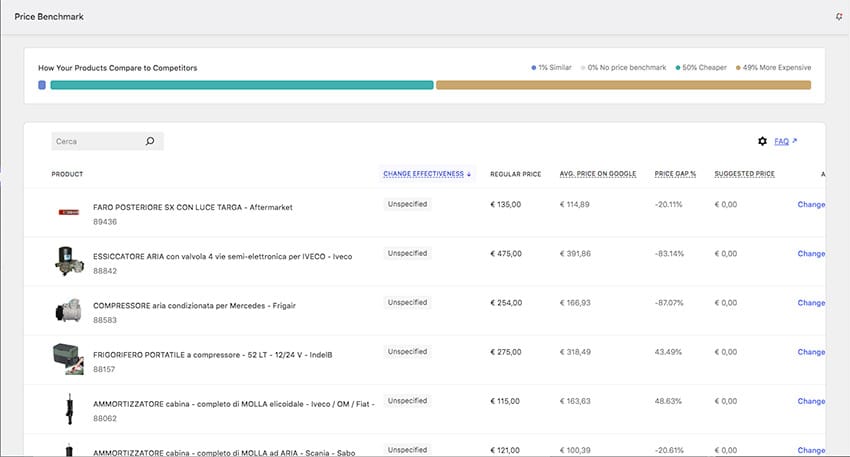Click Unspecified badge in ESSICCATORE row
The width and height of the screenshot is (850, 457).
pos(407,254)
